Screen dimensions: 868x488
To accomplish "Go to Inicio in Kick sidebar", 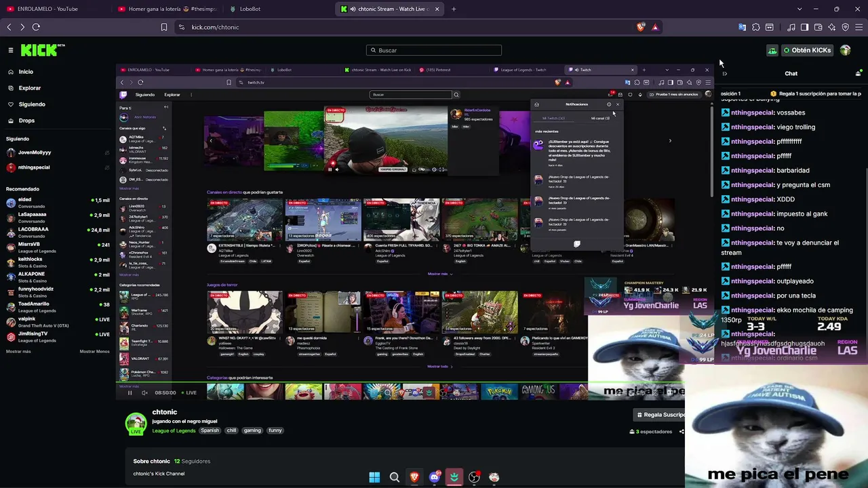I will point(26,72).
